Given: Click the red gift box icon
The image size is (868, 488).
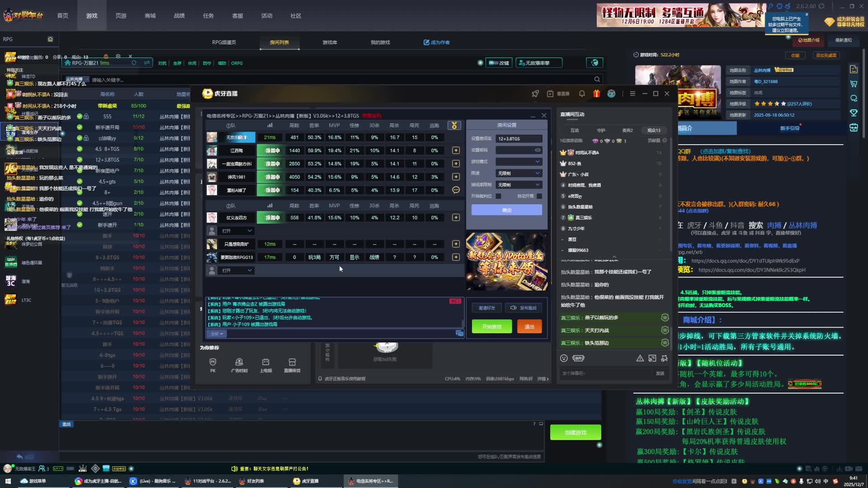Looking at the screenshot, I should (597, 94).
